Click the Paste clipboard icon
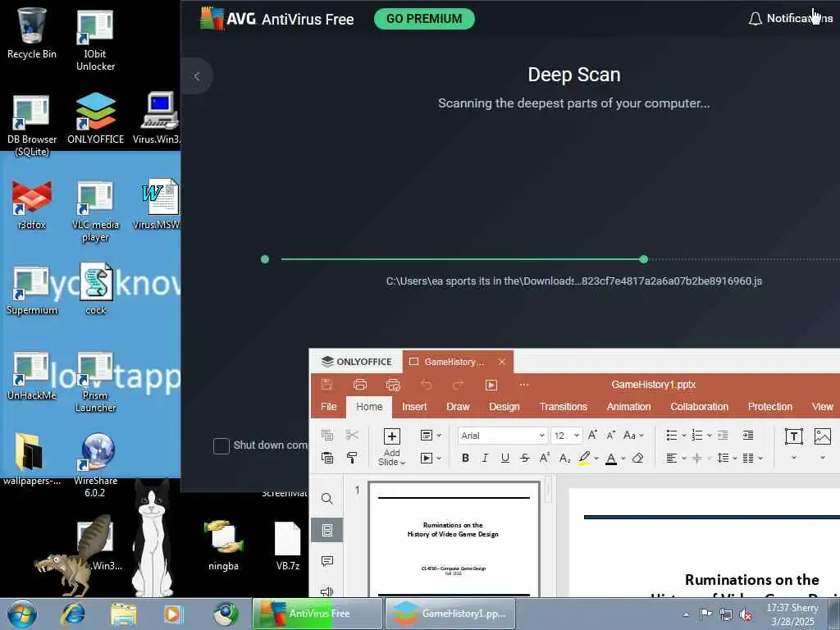Viewport: 840px width, 630px height. click(326, 458)
